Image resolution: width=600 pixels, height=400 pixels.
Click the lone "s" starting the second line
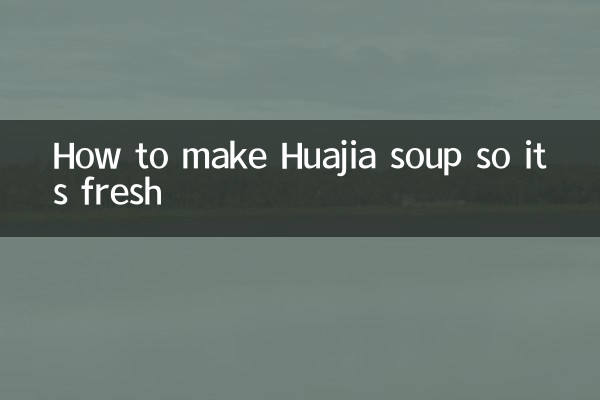pos(60,195)
